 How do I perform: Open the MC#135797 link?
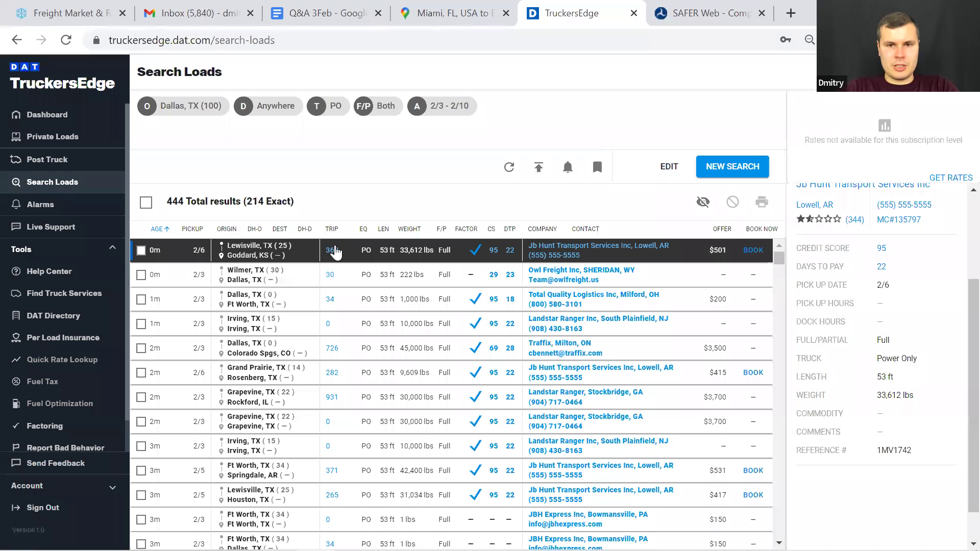coord(898,220)
